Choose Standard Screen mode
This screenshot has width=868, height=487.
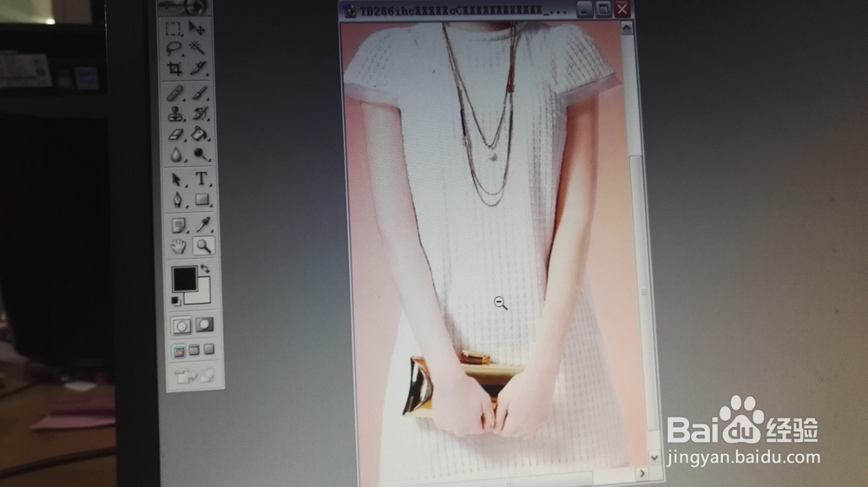178,351
